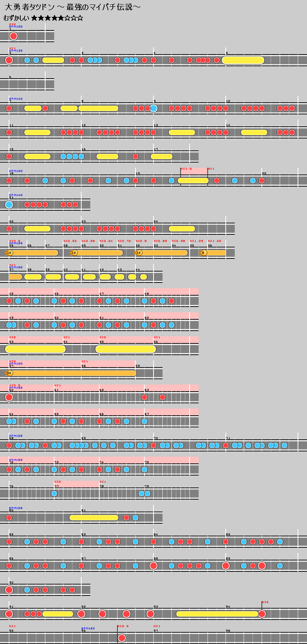This screenshot has width=307, height=644.
Task: Click the BPM105 marker at measure 68
Action: 16,436
